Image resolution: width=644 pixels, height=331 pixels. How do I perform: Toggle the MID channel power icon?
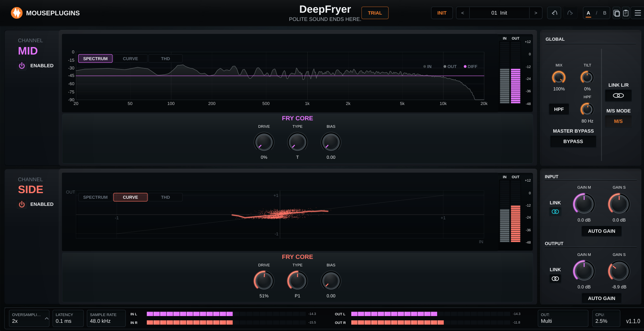point(22,66)
